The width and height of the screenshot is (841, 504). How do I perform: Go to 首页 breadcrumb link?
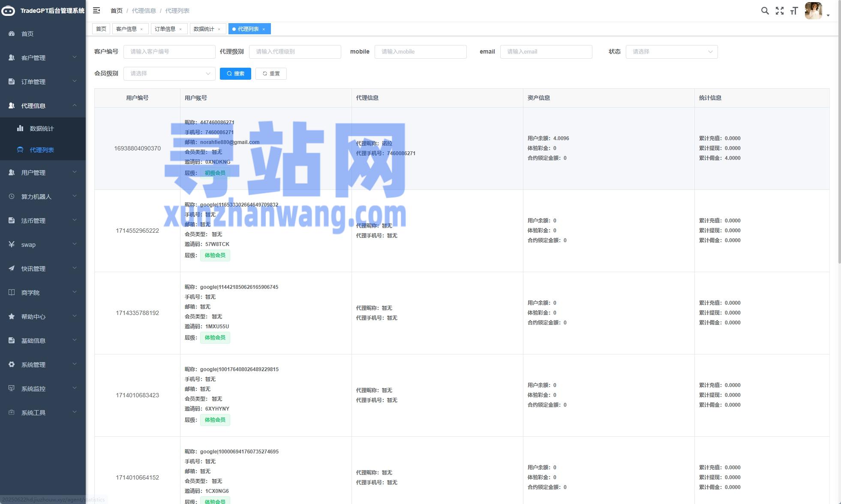coord(117,10)
